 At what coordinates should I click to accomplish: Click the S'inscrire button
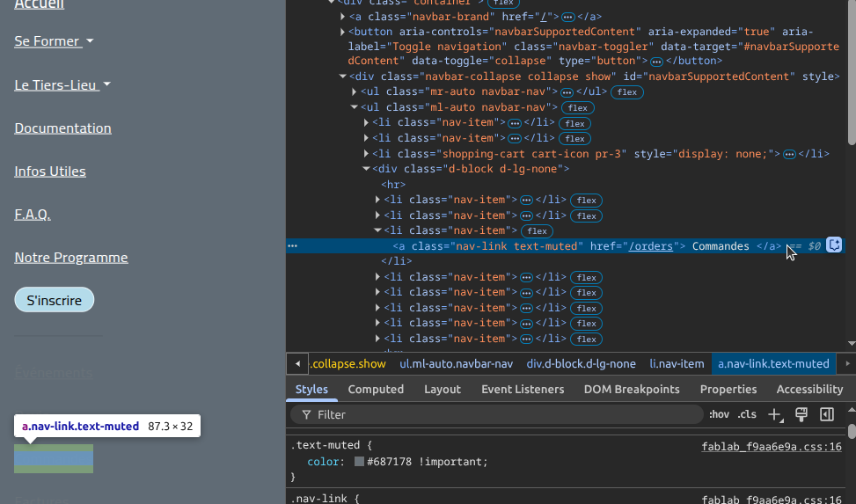pyautogui.click(x=54, y=300)
